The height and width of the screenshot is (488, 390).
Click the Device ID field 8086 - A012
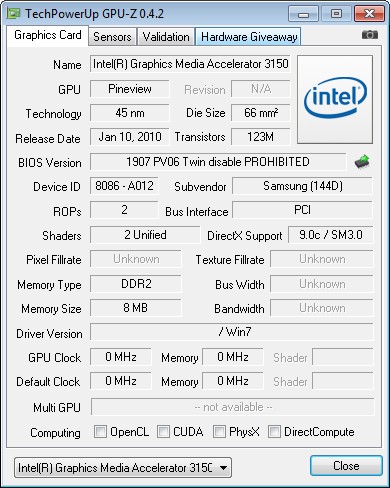point(124,186)
